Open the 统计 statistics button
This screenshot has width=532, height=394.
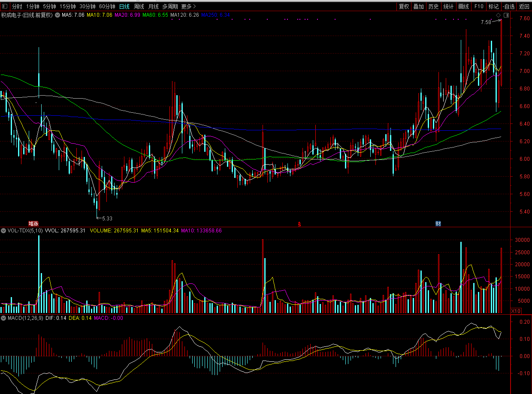click(448, 6)
